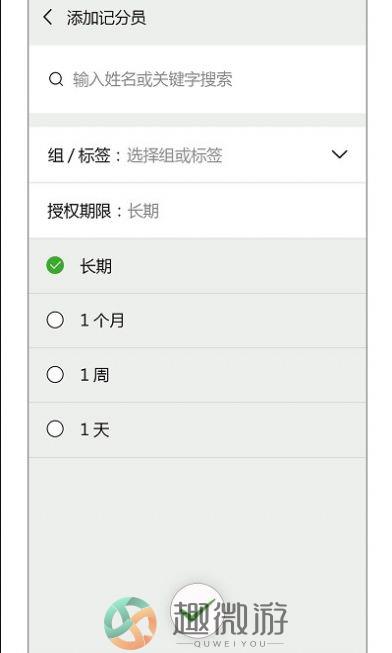This screenshot has height=653, width=392.
Task: Tap the round floating checkmark confirm button
Action: tap(197, 609)
